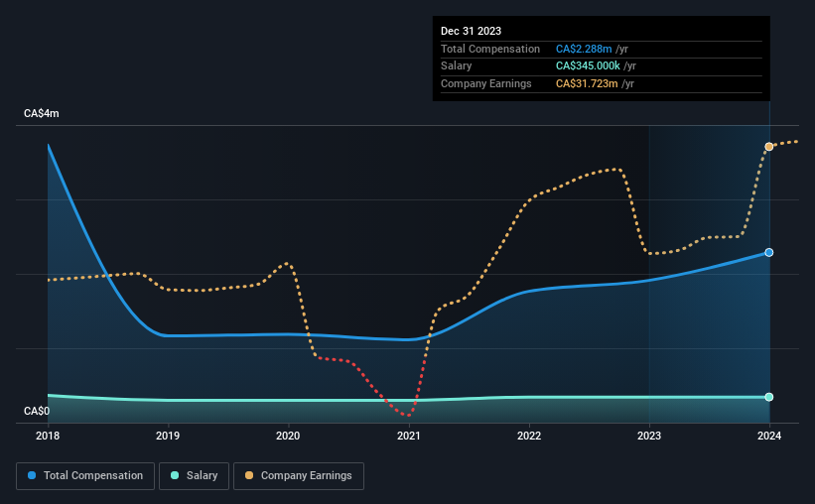Click the Dec 31 2023 tooltip date
The image size is (815, 504).
(x=471, y=31)
